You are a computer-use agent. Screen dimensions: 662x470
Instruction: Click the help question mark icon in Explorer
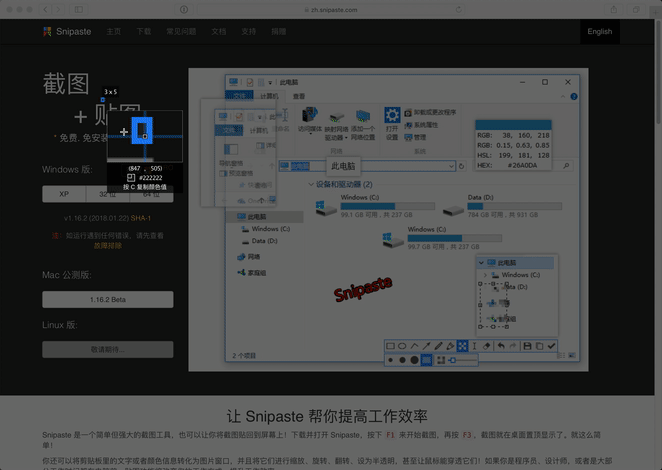tap(574, 97)
